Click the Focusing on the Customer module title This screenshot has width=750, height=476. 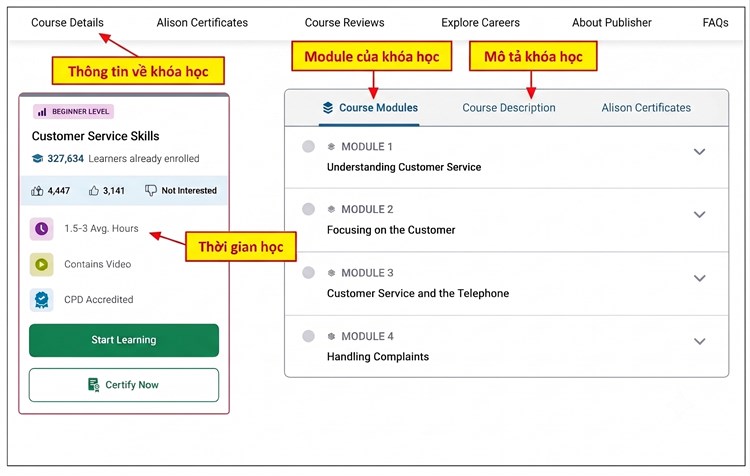pos(391,230)
